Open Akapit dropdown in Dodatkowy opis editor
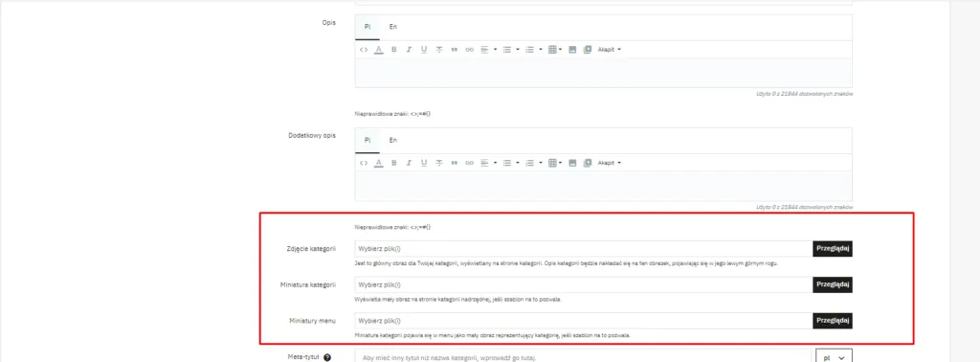The height and width of the screenshot is (362, 980). coord(610,163)
